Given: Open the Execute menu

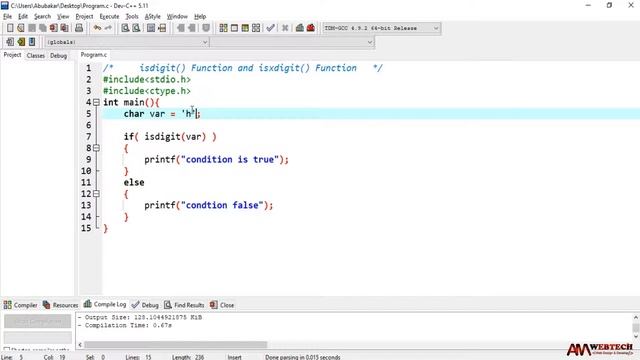Looking at the screenshot, I should [x=109, y=16].
